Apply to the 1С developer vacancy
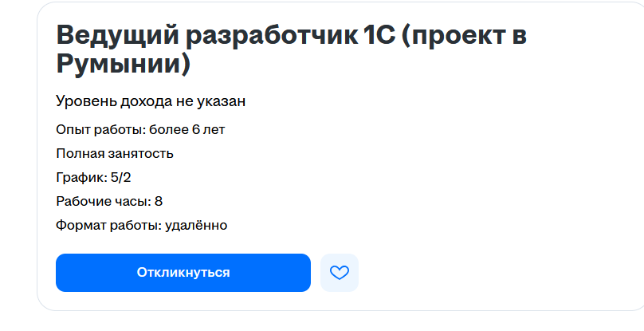Image resolution: width=644 pixels, height=331 pixels. 183,273
